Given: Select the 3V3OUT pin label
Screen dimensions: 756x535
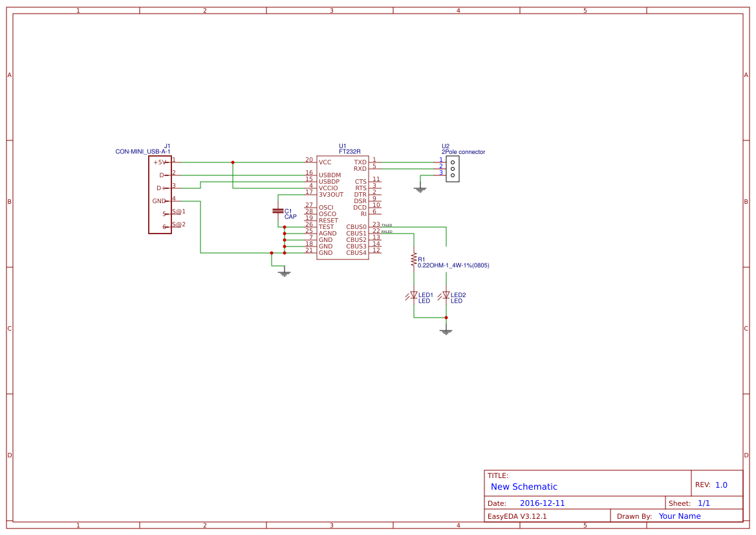Looking at the screenshot, I should tap(331, 194).
